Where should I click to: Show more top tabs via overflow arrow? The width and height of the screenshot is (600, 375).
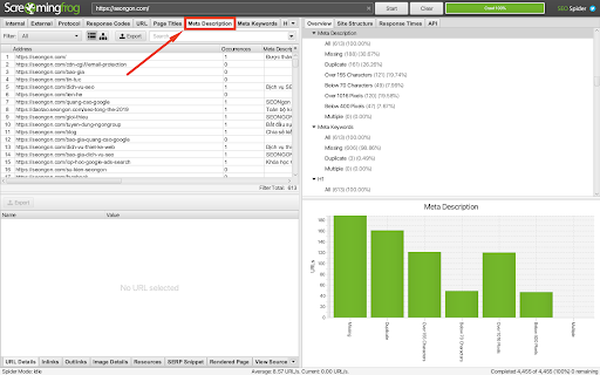[293, 23]
